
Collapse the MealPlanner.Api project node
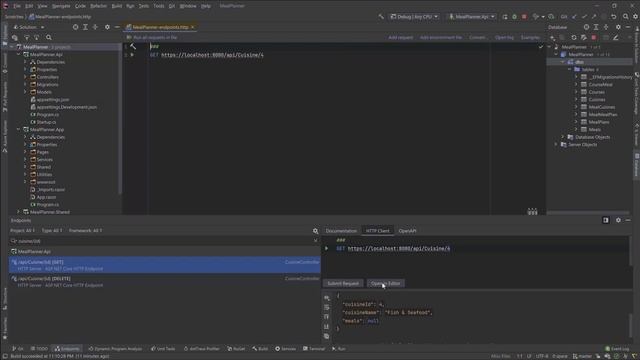18,54
